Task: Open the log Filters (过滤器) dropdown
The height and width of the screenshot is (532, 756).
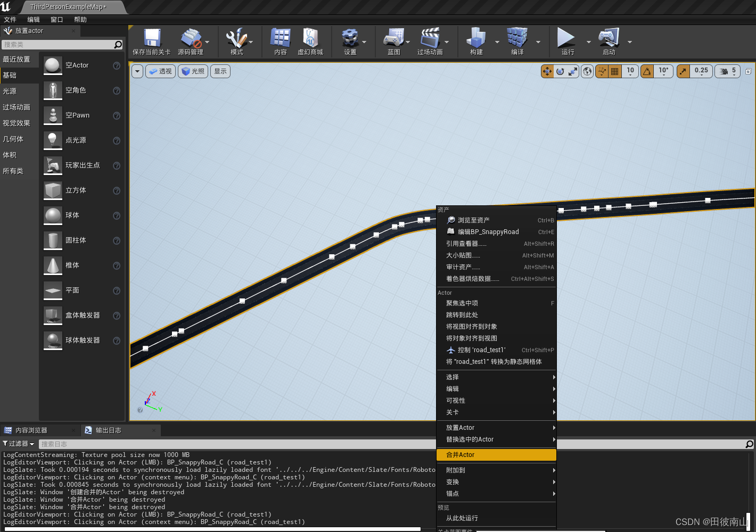Action: [19, 444]
